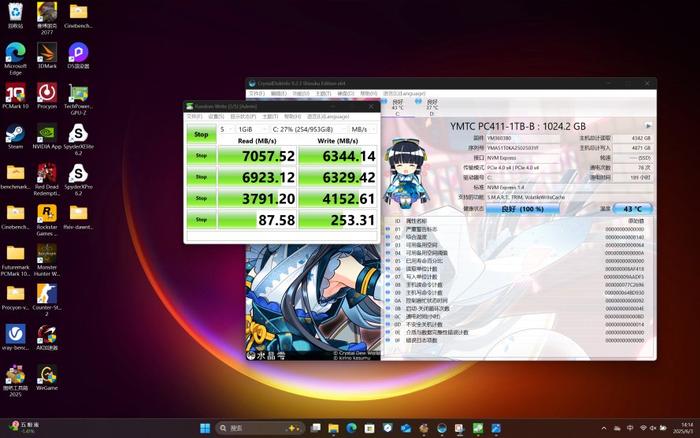Open the volume control in system tray
700x438 pixels.
[653, 428]
